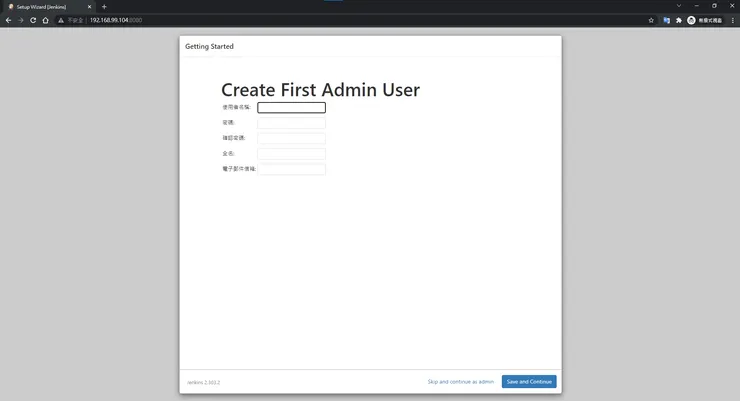Click the email address input field
This screenshot has width=740, height=401.
click(x=291, y=169)
